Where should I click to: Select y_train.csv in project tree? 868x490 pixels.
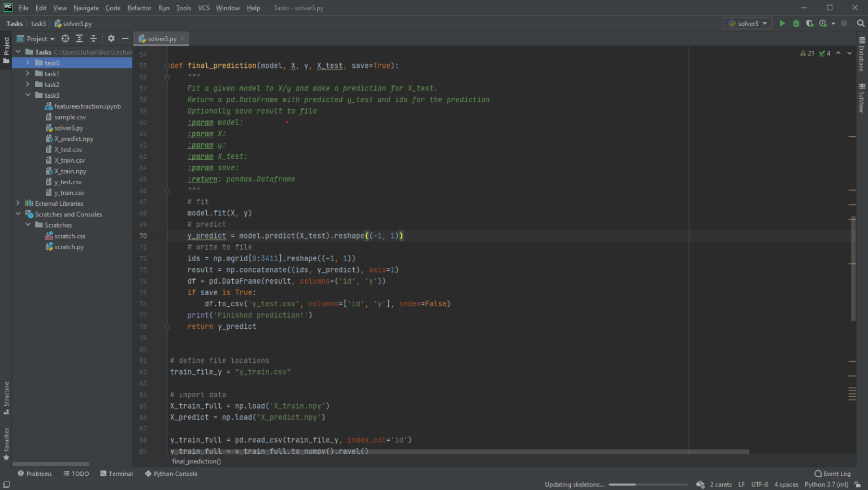pyautogui.click(x=64, y=193)
